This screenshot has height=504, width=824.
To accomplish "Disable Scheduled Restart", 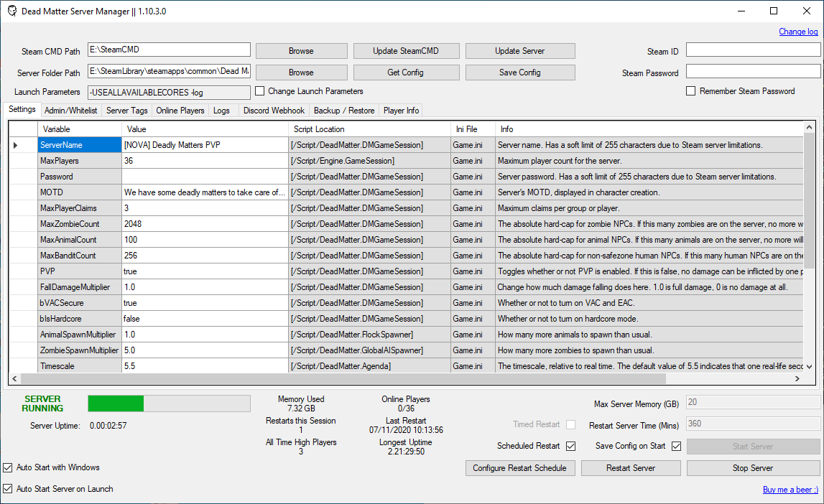I will [571, 445].
